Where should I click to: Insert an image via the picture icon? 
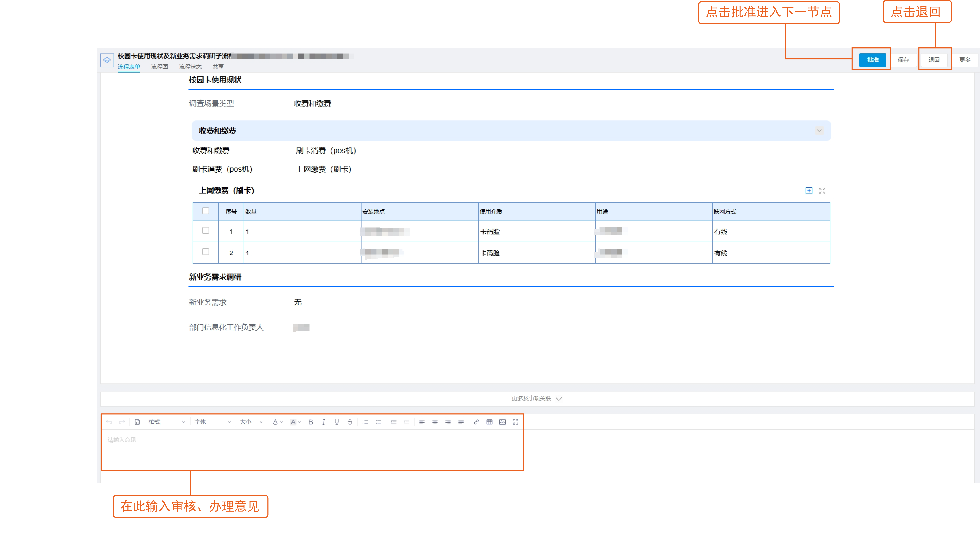(x=503, y=422)
